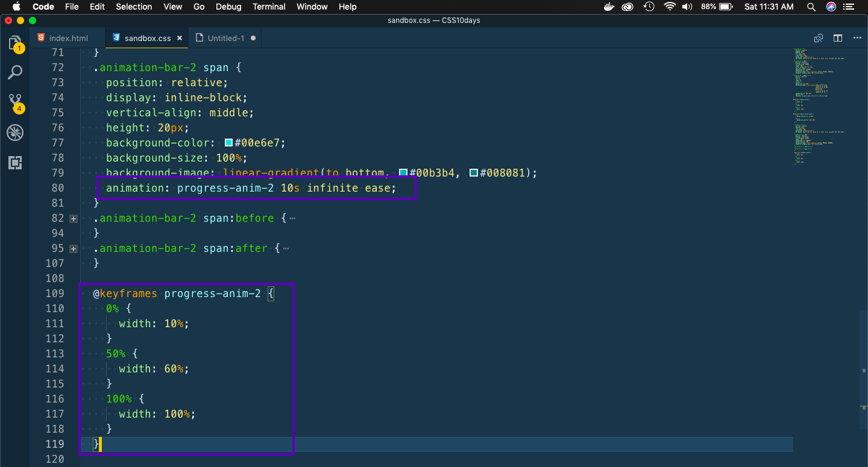Open the Window menu
This screenshot has height=467, width=868.
(x=312, y=7)
